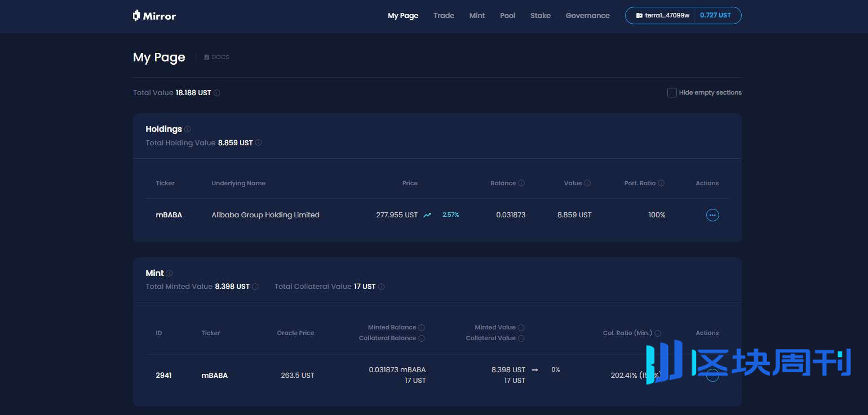Click the 277.955 UST price
The height and width of the screenshot is (415, 868).
397,215
